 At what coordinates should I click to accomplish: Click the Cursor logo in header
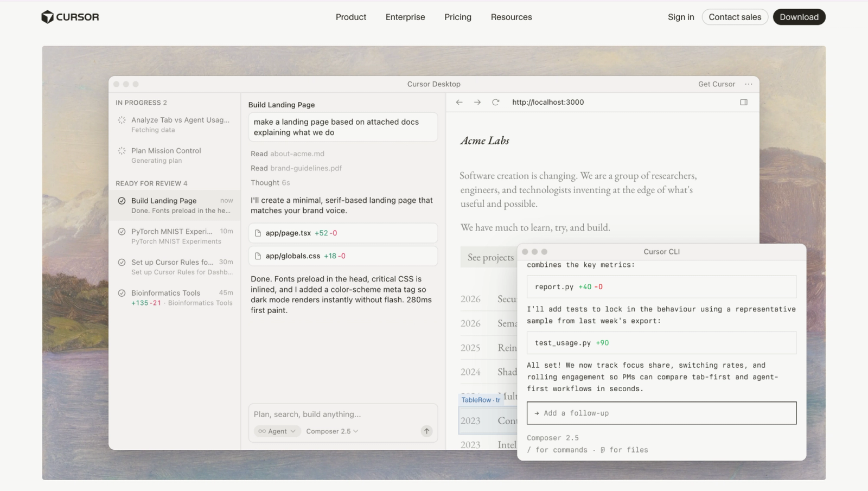point(70,17)
